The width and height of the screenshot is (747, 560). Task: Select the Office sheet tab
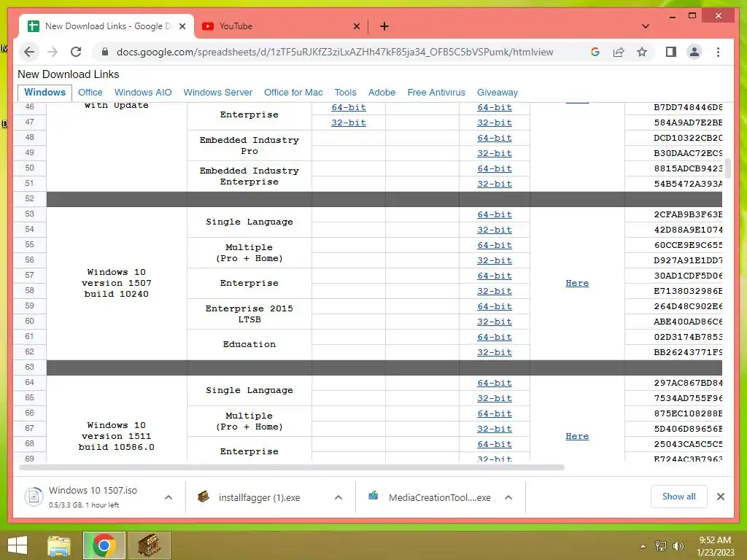click(90, 93)
